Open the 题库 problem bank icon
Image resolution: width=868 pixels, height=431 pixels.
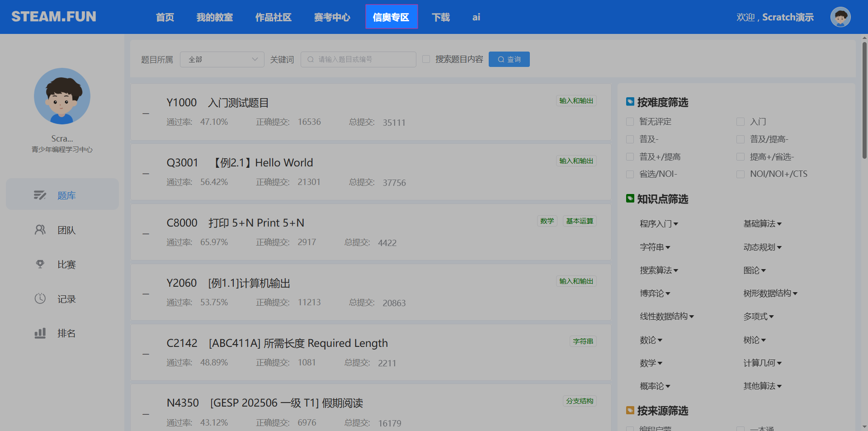pos(40,195)
